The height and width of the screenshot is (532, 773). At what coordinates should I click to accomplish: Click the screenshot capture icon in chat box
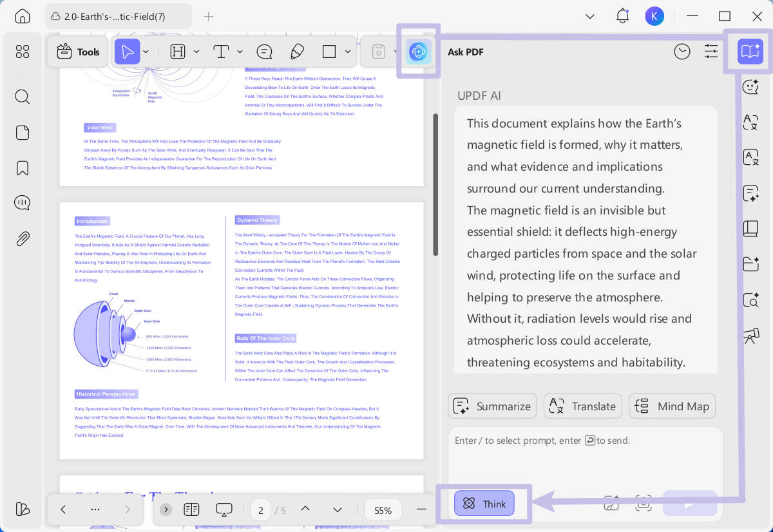click(x=643, y=504)
